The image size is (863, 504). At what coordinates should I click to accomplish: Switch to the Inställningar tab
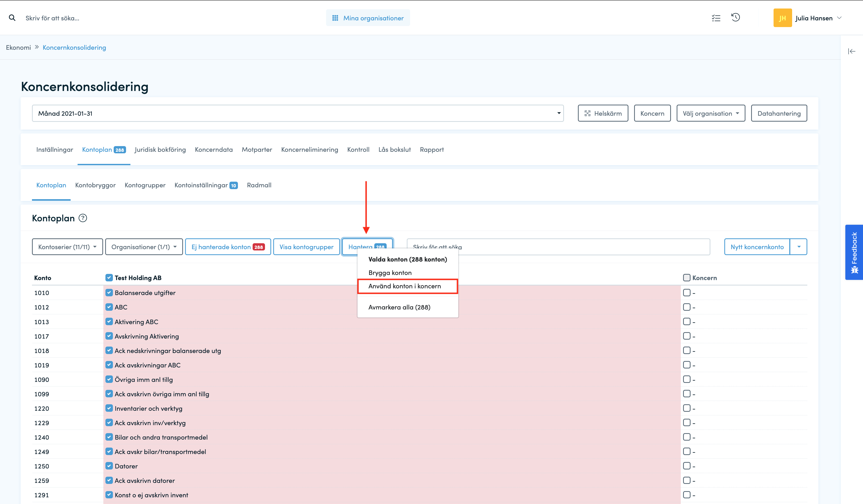(x=54, y=149)
